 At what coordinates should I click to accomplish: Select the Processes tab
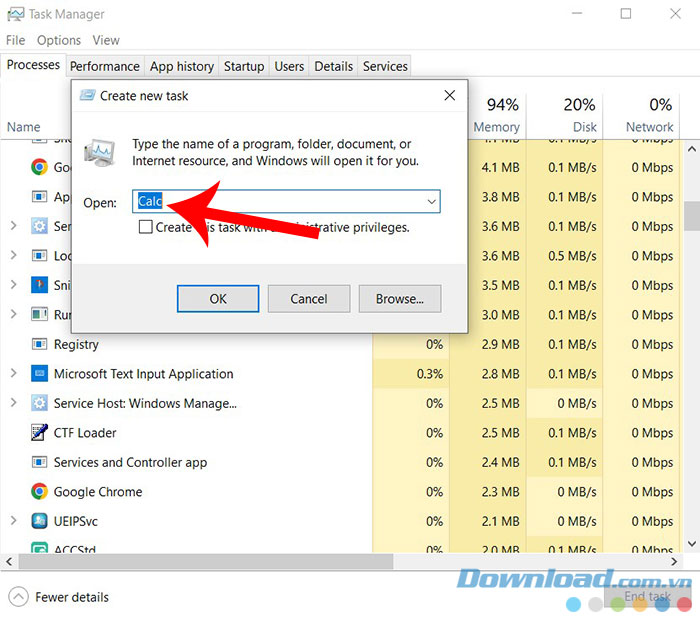(33, 65)
